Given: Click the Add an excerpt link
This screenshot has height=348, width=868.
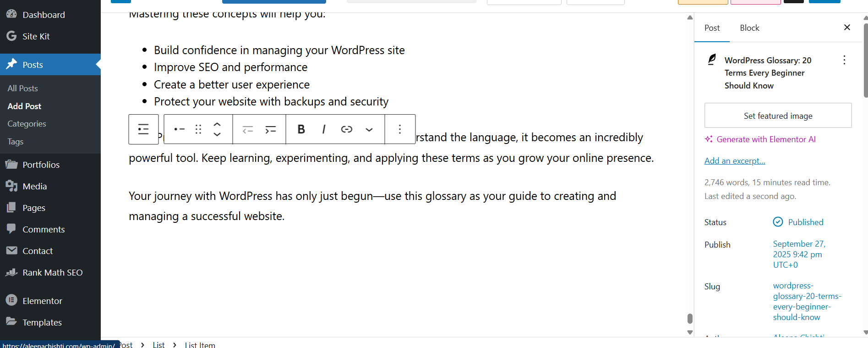Looking at the screenshot, I should [x=735, y=161].
